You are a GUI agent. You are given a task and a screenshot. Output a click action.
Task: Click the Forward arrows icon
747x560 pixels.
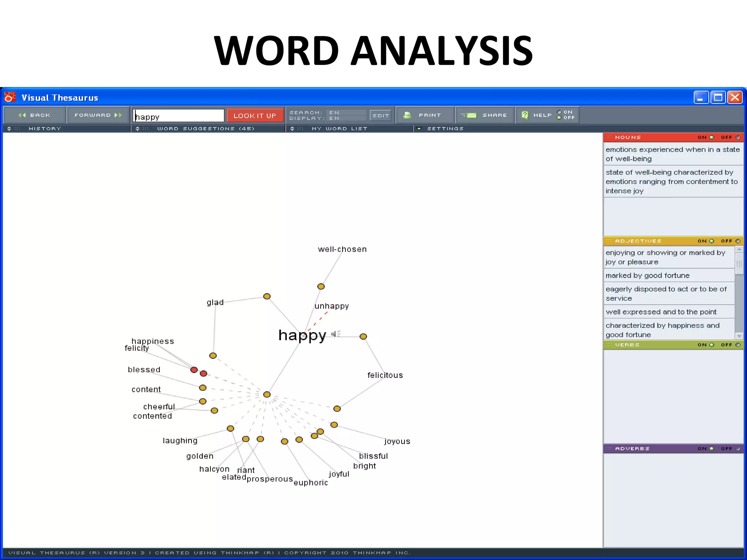tap(118, 115)
